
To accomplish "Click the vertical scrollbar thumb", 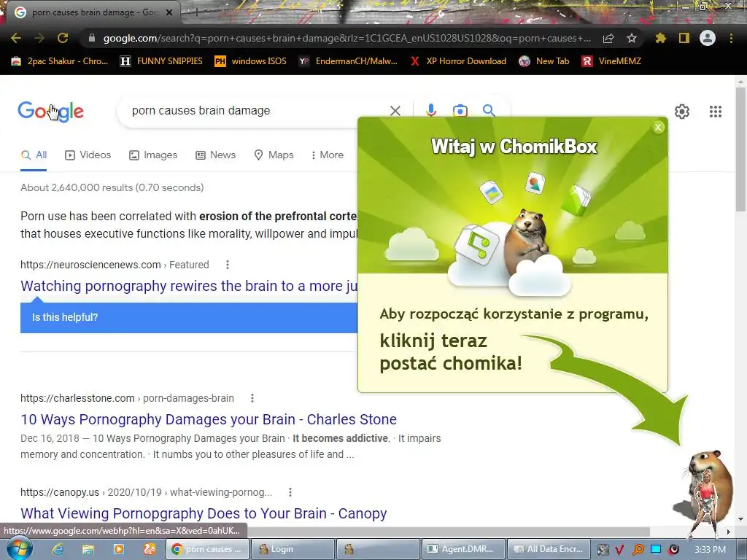I will coord(740,150).
